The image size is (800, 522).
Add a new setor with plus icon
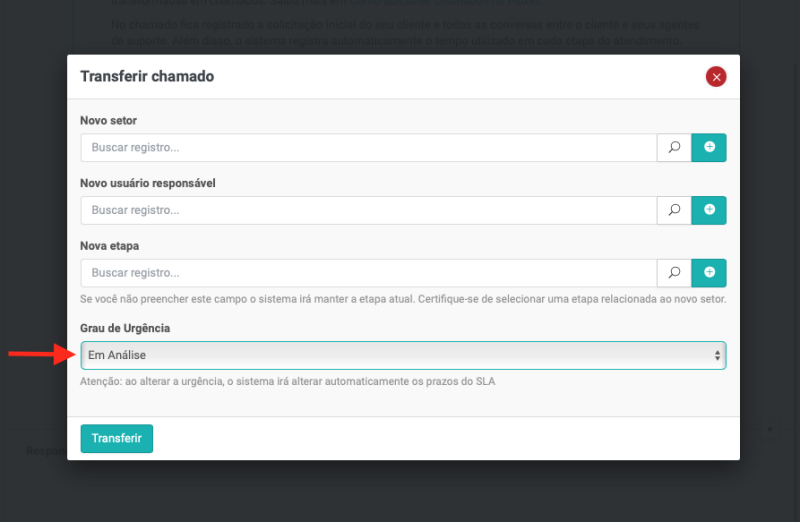[x=709, y=148]
